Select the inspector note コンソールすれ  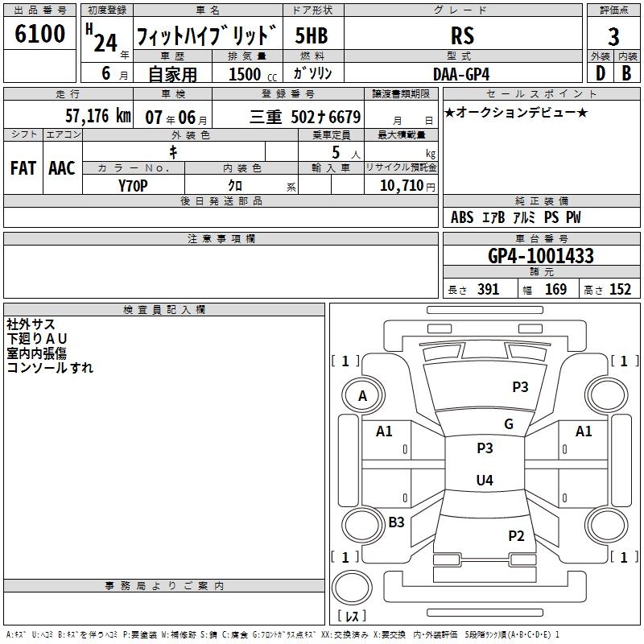coord(50,367)
